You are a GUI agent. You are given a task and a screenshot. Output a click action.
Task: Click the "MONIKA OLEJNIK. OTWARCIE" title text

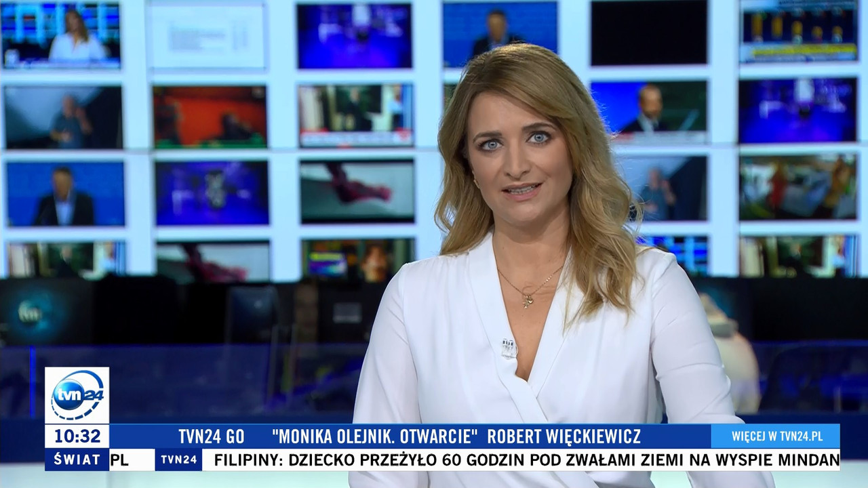pos(375,436)
